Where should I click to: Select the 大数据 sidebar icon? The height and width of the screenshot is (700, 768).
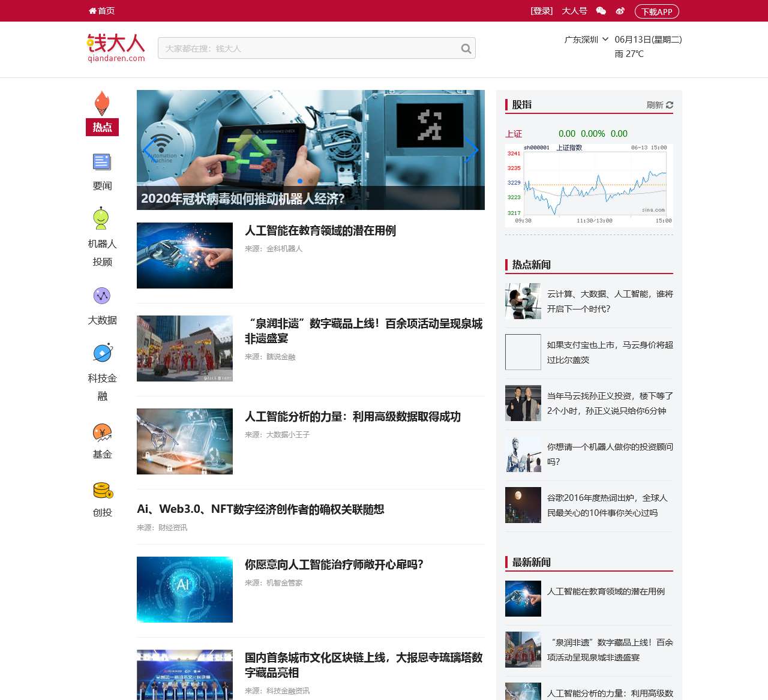coord(102,296)
